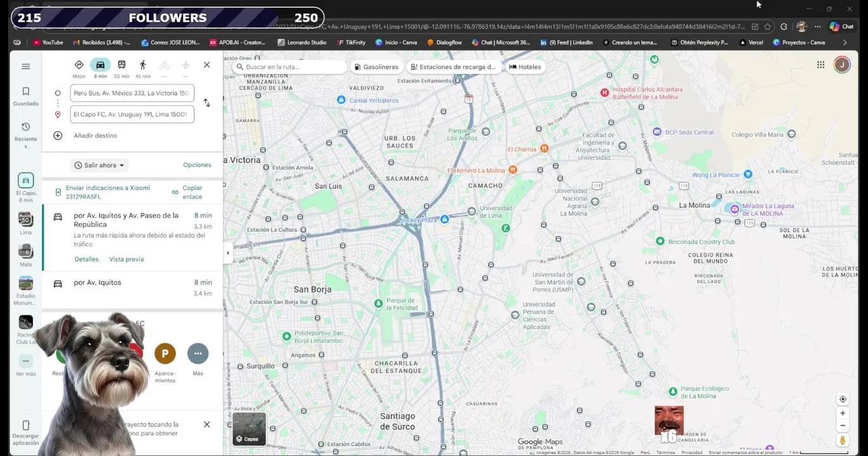Open the Capas layers thumbnail
The width and height of the screenshot is (868, 456).
249,429
